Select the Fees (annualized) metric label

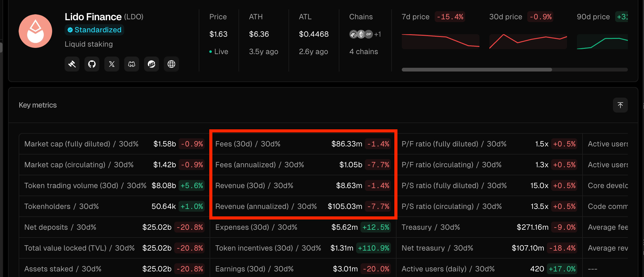(x=260, y=165)
